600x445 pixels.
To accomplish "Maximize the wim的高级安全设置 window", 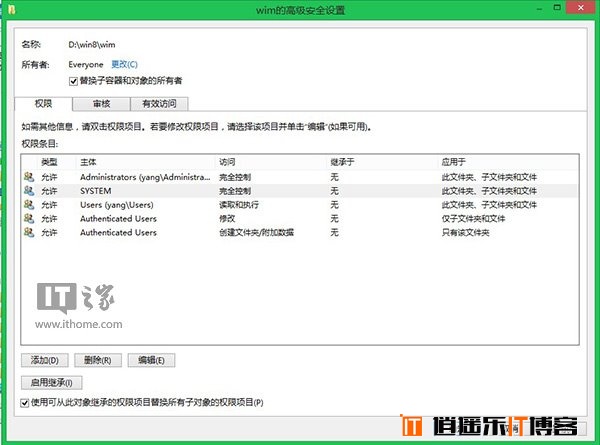I will [x=557, y=7].
